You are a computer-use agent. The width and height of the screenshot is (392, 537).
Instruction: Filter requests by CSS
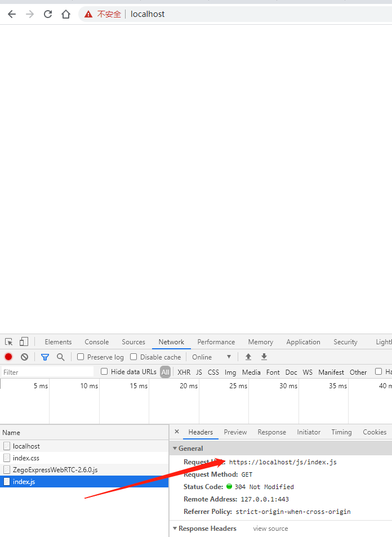pos(213,372)
